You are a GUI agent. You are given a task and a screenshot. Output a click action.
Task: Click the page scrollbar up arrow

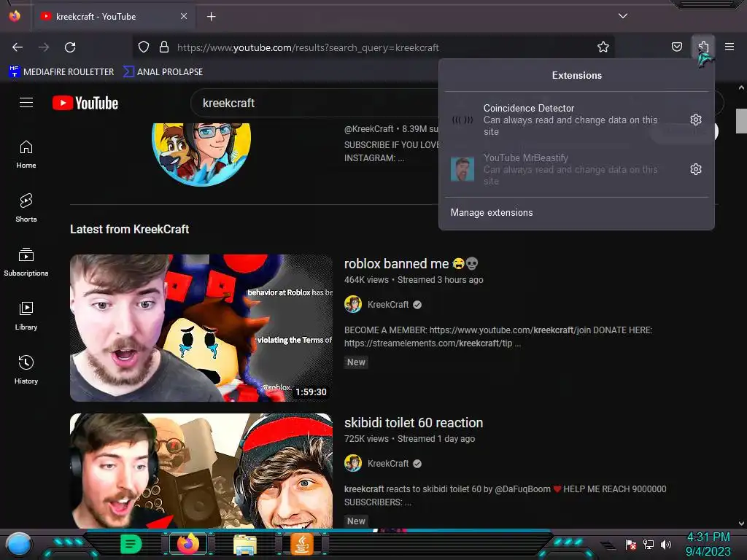point(741,87)
